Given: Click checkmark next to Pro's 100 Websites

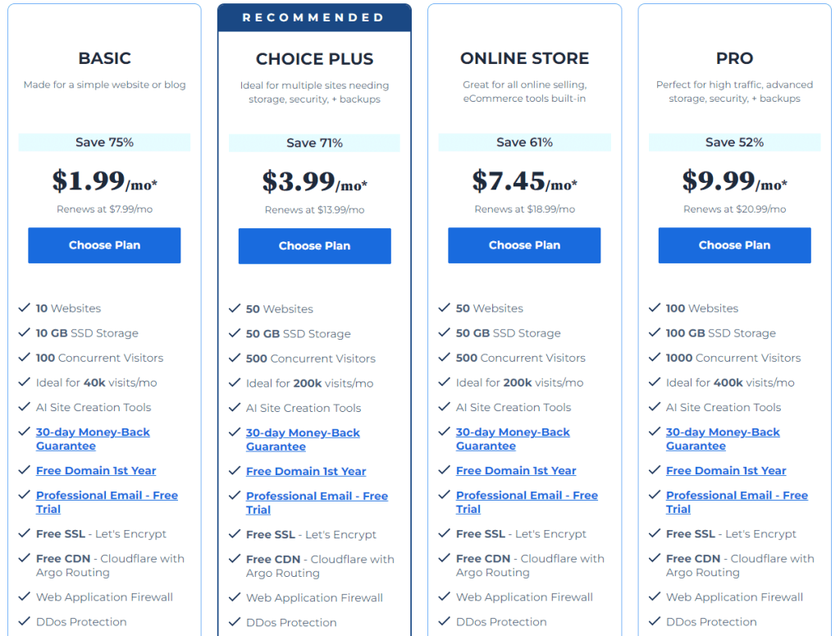Looking at the screenshot, I should [655, 309].
